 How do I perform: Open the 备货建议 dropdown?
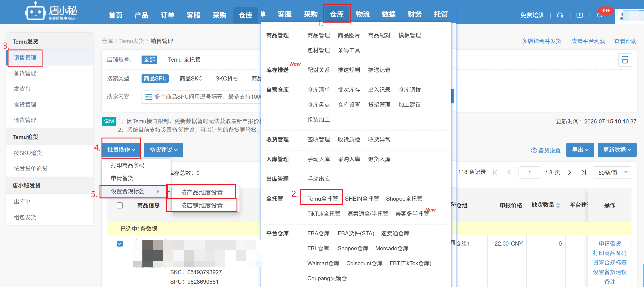pyautogui.click(x=163, y=150)
